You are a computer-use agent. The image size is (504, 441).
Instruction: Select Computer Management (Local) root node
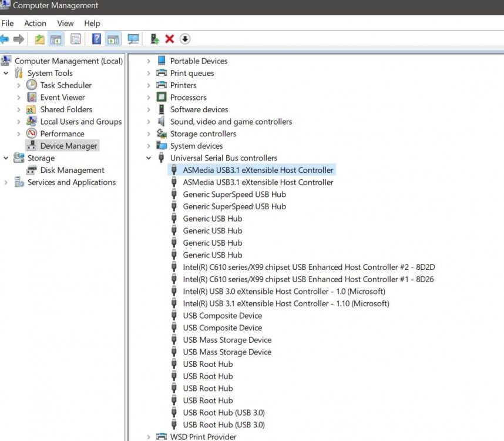(x=69, y=61)
